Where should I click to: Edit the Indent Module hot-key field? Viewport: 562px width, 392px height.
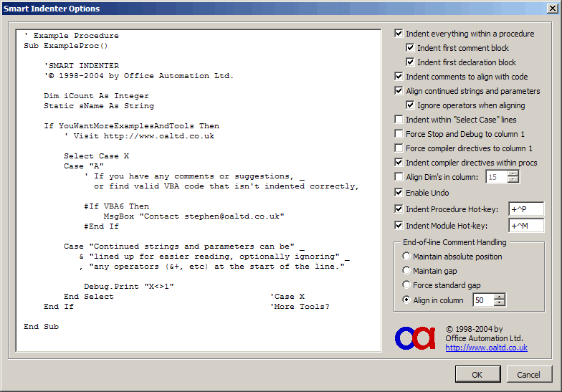coord(526,226)
